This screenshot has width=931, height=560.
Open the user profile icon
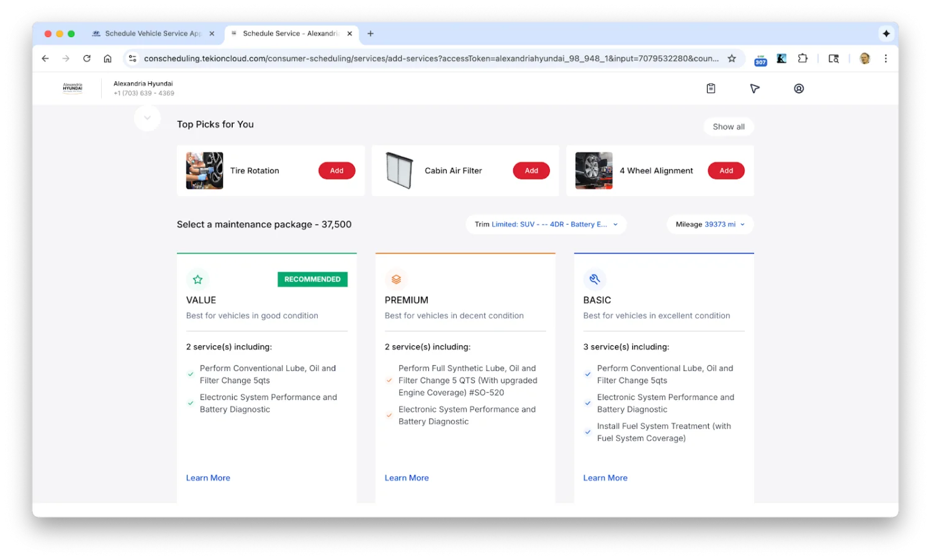799,89
